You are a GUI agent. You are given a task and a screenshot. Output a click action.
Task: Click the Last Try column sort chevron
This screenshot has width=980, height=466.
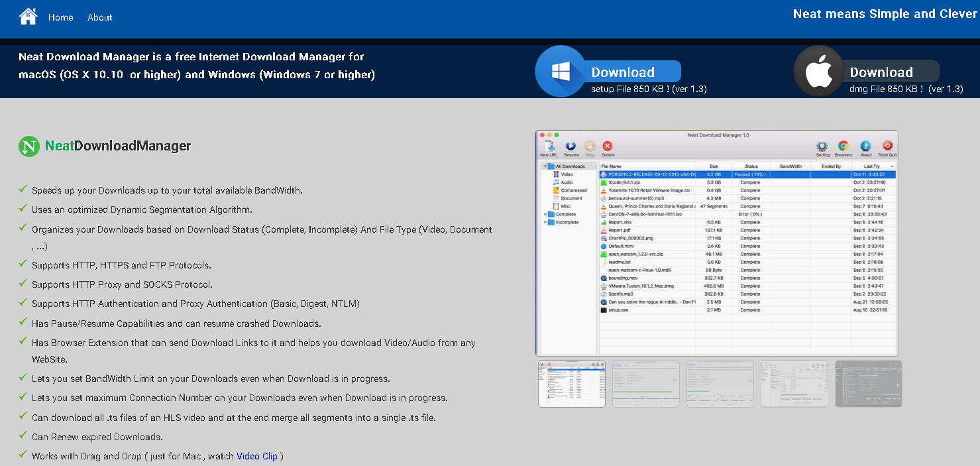(892, 166)
